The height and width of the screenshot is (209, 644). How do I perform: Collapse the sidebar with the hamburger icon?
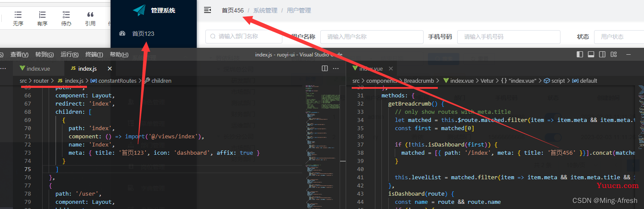pos(207,10)
